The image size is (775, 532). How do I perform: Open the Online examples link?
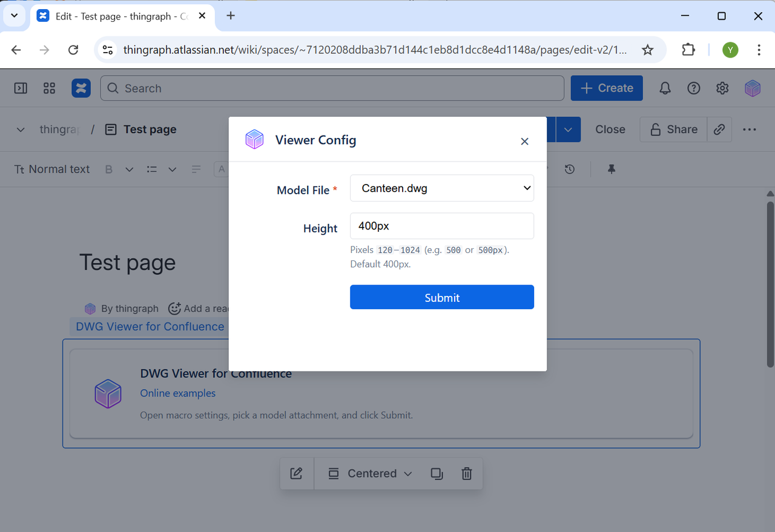(x=178, y=393)
